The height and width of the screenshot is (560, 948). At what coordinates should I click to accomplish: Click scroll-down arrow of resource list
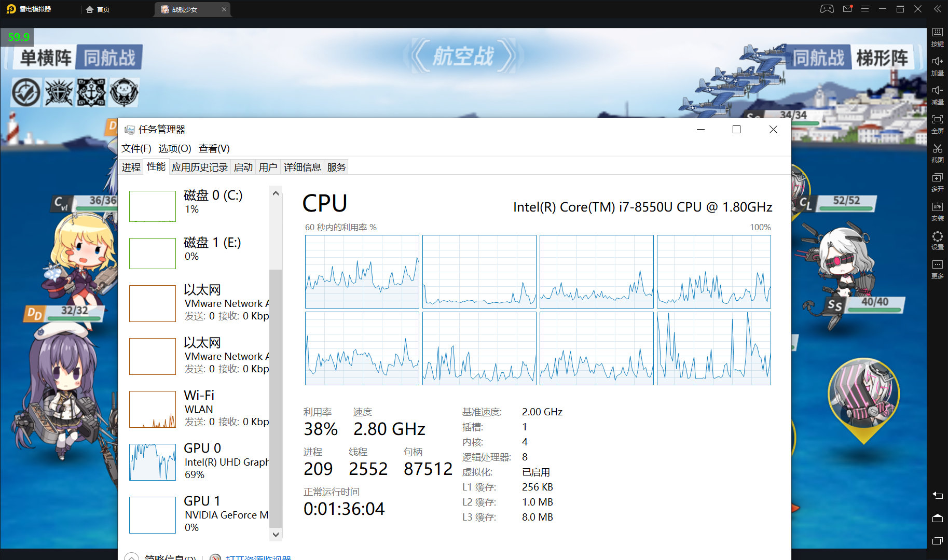tap(276, 534)
